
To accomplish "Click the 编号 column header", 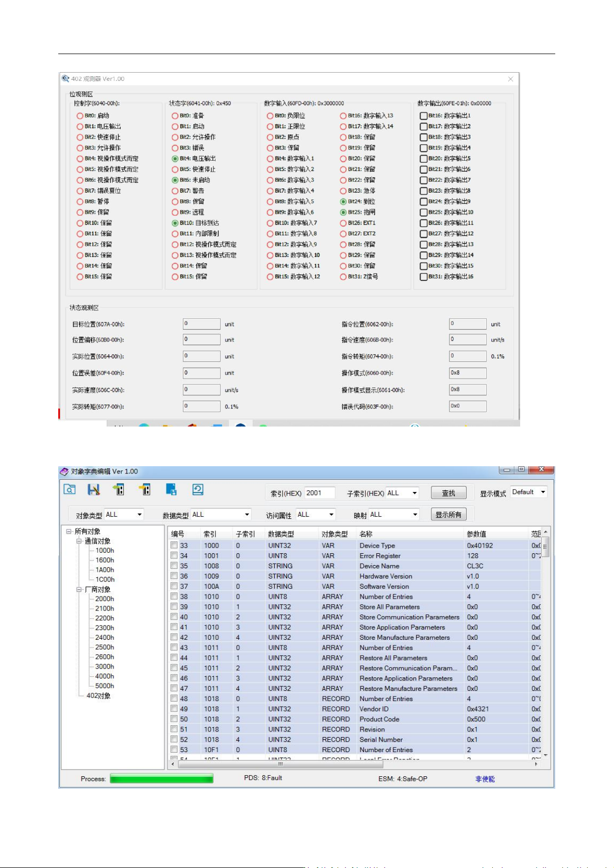I will click(x=177, y=534).
